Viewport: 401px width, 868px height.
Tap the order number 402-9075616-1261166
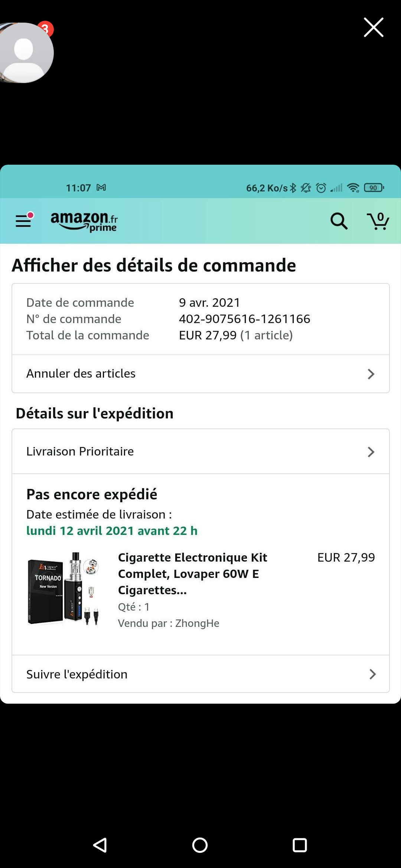click(244, 319)
